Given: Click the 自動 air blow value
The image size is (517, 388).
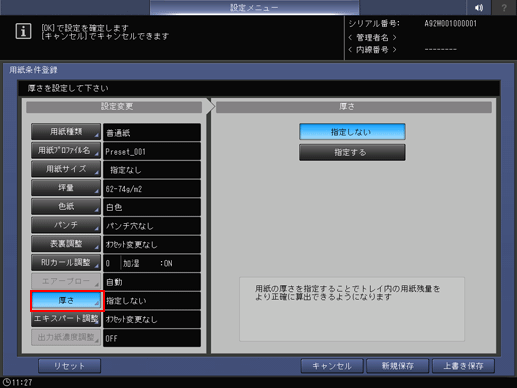Looking at the screenshot, I should click(x=152, y=282).
